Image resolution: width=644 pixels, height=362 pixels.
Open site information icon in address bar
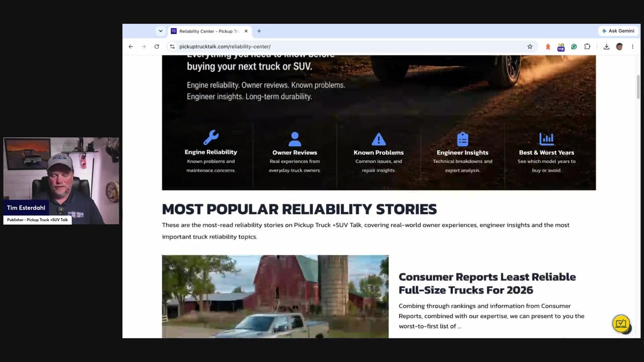172,46
